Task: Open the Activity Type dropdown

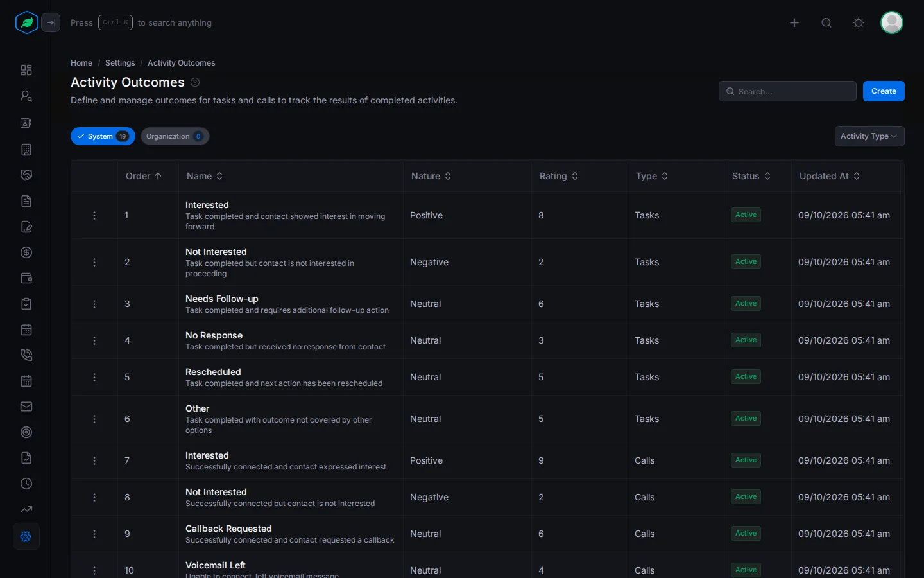Action: [869, 136]
